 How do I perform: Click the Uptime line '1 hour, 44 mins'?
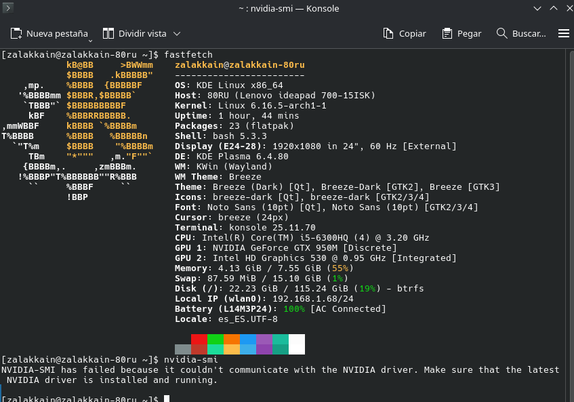tap(237, 116)
